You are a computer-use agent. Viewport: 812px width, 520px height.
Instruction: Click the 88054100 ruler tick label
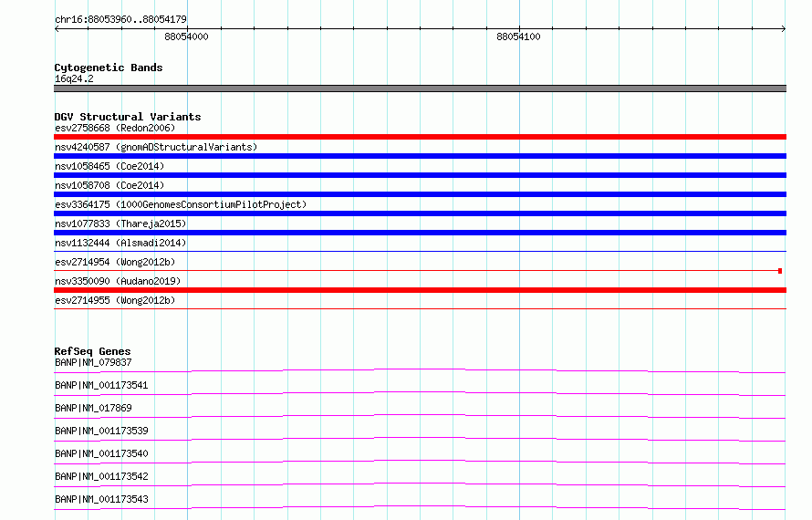coord(518,36)
